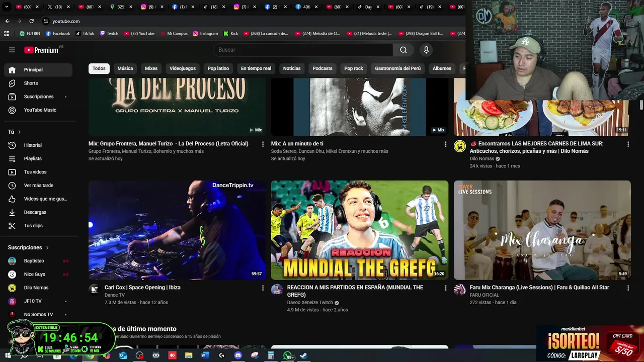Open options menu for Carl Cox video
Screen dimensions: 644x362
click(263, 288)
